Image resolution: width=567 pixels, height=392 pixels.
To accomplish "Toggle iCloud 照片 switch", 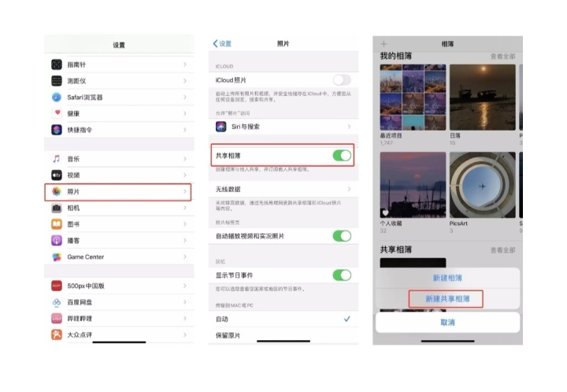I will [x=342, y=80].
